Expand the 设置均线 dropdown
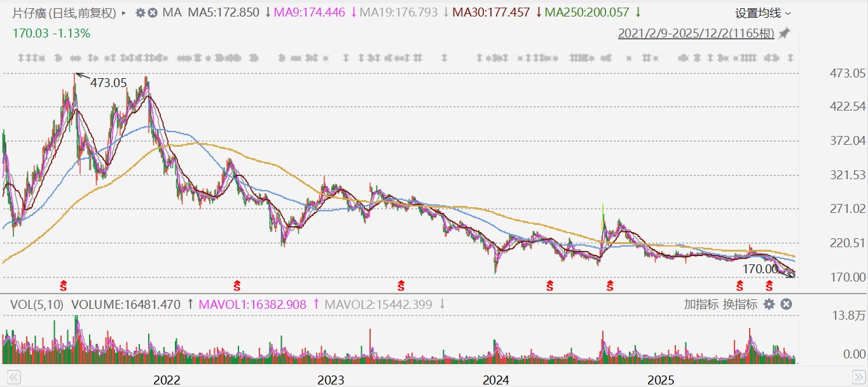Image resolution: width=868 pixels, height=387 pixels. point(763,13)
